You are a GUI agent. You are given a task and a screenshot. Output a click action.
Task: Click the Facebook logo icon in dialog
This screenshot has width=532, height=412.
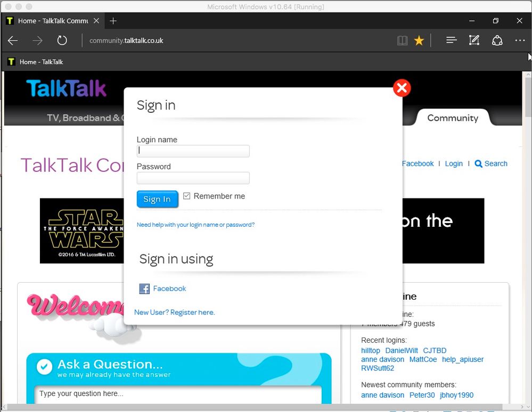[144, 289]
